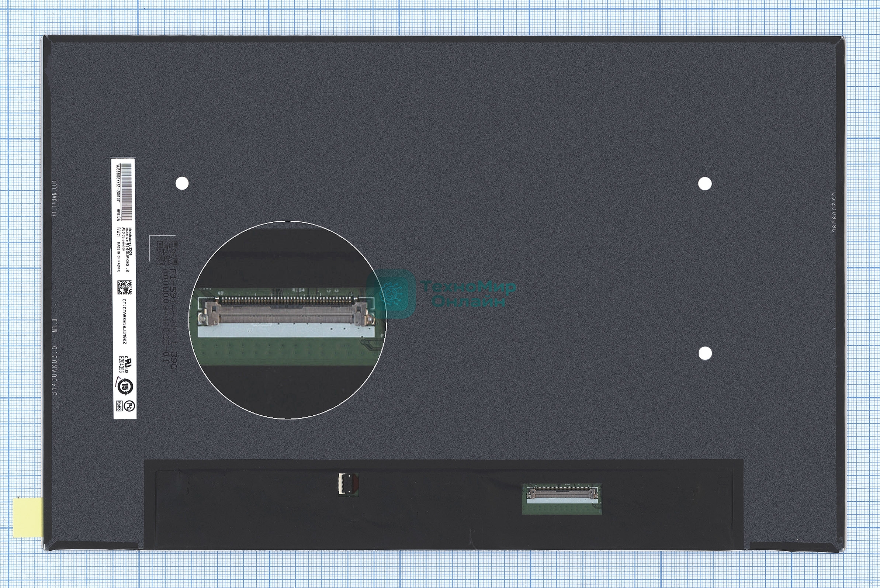Click the barcode at top of label
880x588 pixels.
coord(128,191)
